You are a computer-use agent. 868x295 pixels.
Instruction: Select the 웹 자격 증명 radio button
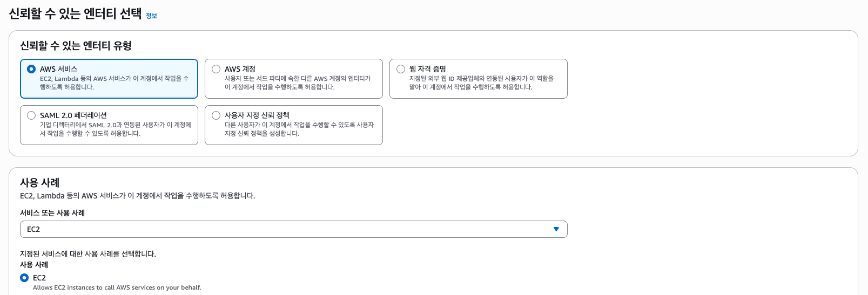click(x=401, y=69)
